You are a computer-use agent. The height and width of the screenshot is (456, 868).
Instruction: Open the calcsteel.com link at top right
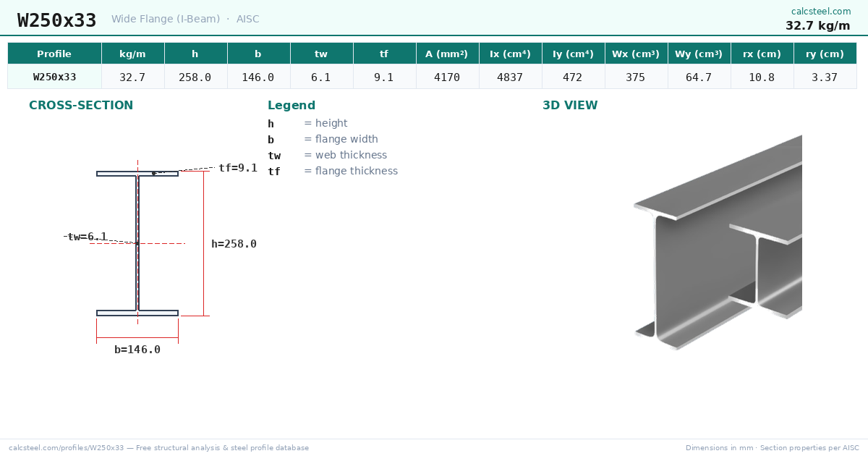click(821, 11)
